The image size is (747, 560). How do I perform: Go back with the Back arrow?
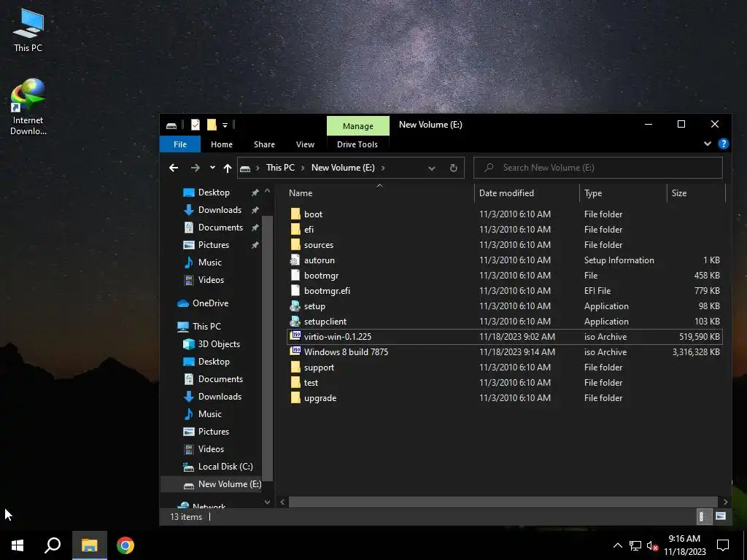[174, 168]
